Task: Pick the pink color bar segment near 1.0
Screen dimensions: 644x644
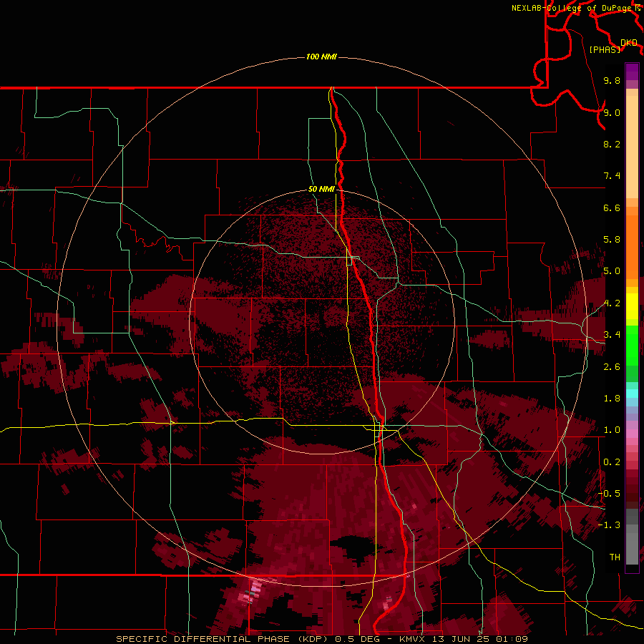Action: (x=632, y=434)
